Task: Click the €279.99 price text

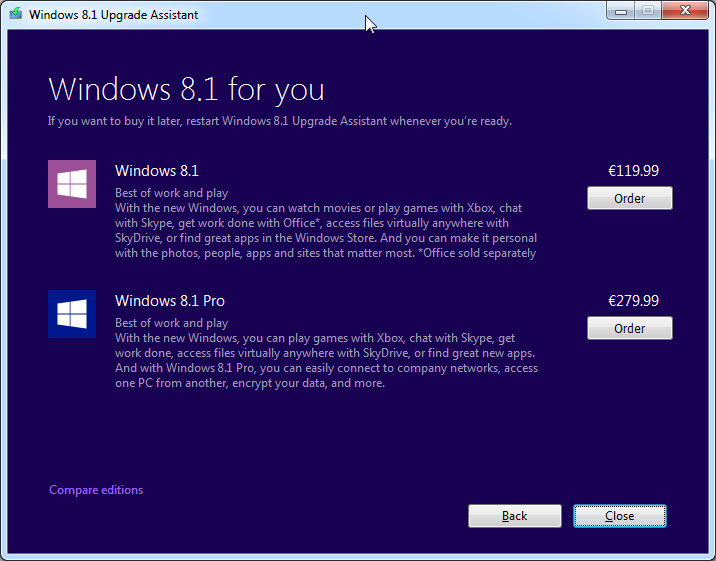Action: click(x=633, y=301)
